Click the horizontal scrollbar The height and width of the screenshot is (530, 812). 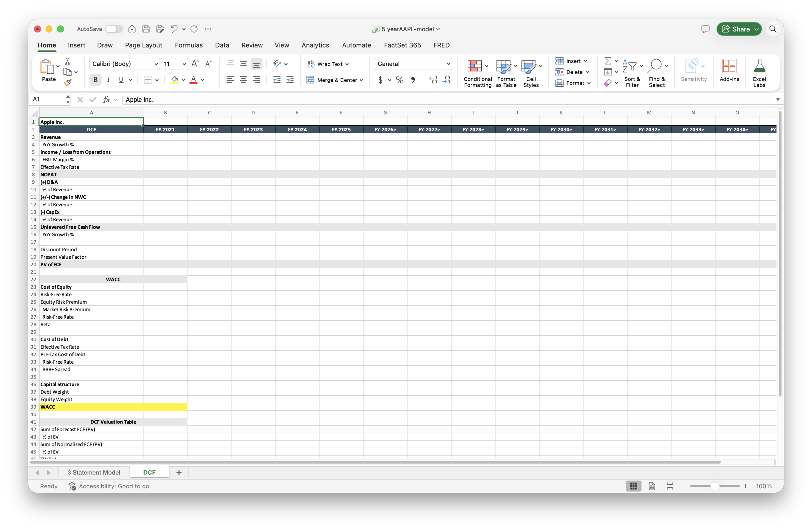tap(375, 462)
